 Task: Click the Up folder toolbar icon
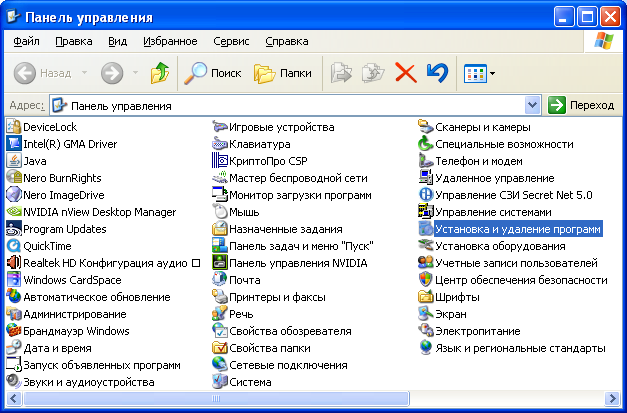click(x=160, y=73)
